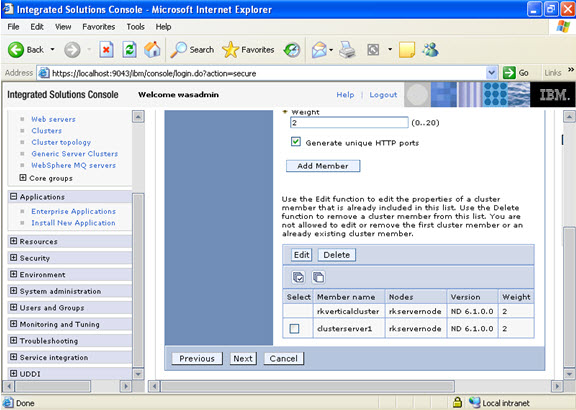
Task: Click the Deselect All table icon
Action: click(318, 277)
